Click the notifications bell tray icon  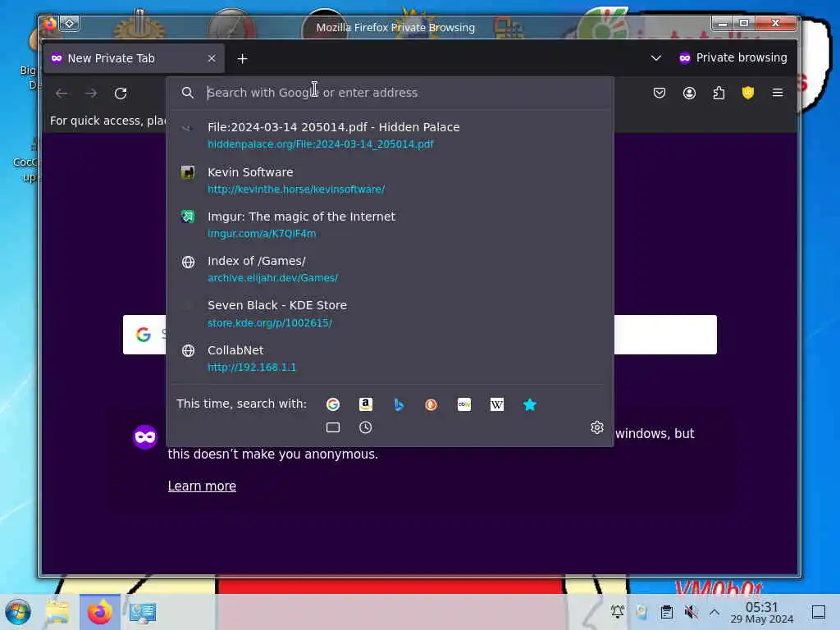tap(618, 612)
